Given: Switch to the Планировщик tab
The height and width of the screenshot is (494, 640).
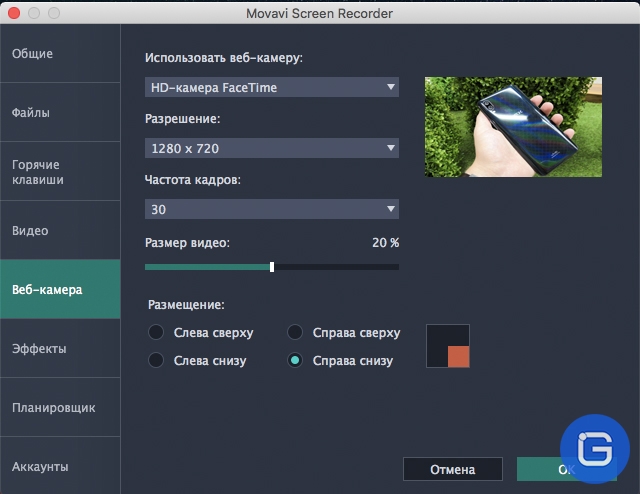Looking at the screenshot, I should click(x=60, y=407).
